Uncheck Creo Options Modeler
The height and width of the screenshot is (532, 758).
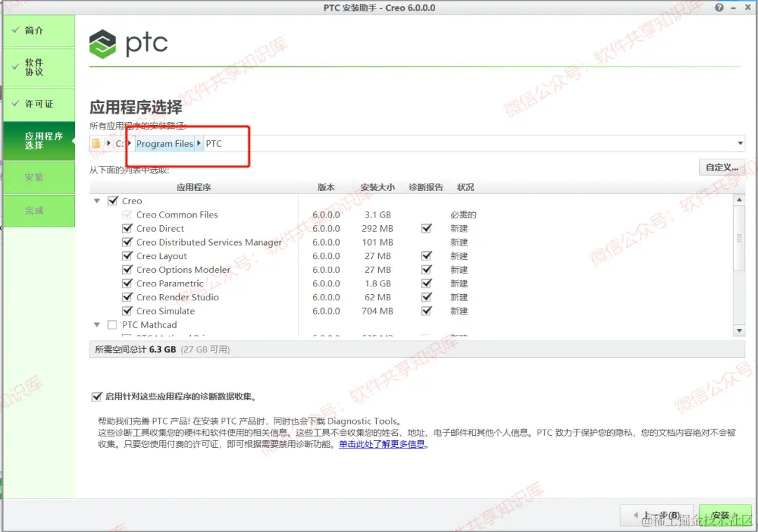pyautogui.click(x=127, y=270)
